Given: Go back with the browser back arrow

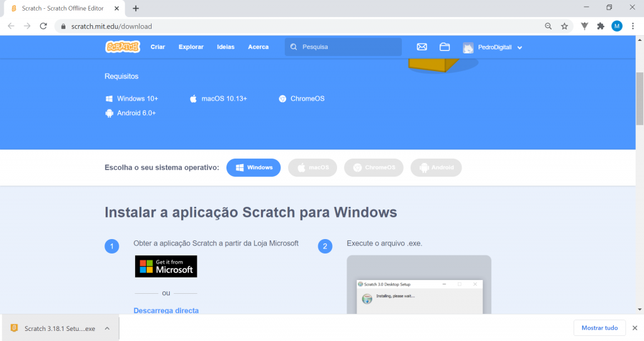Looking at the screenshot, I should click(x=11, y=26).
